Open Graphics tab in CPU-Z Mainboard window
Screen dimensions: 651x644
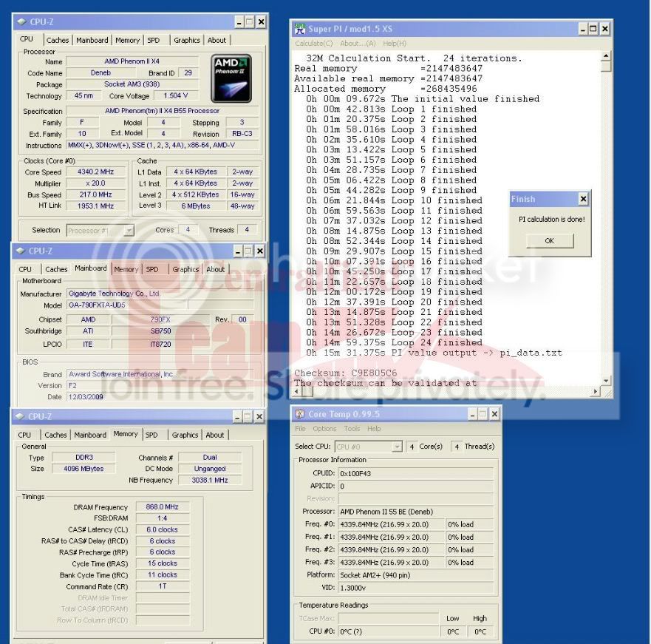click(x=185, y=269)
